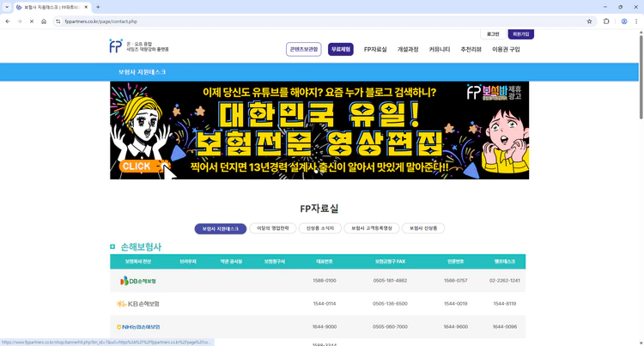Image resolution: width=644 pixels, height=346 pixels.
Task: Click KB손해보험 number 1544-0019
Action: pos(455,304)
